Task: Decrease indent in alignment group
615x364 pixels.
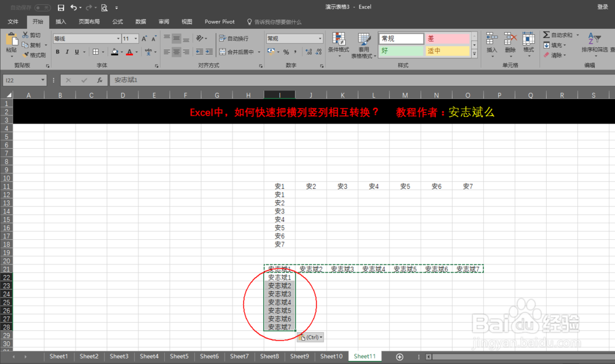Action: [x=200, y=52]
